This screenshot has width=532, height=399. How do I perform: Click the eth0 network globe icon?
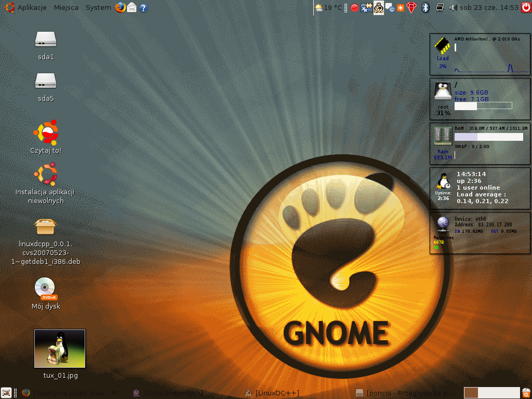coord(443,223)
